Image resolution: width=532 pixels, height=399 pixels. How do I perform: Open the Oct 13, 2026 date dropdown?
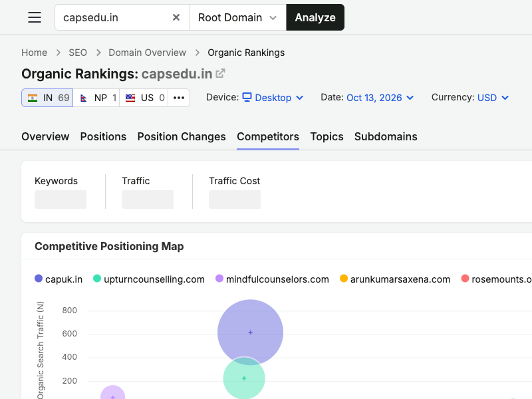click(x=380, y=98)
